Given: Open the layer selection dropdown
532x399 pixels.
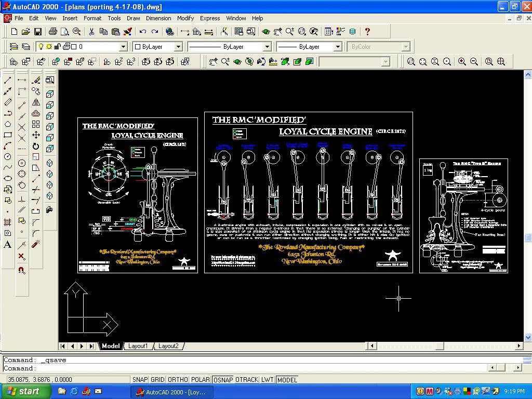Looking at the screenshot, I should click(123, 47).
